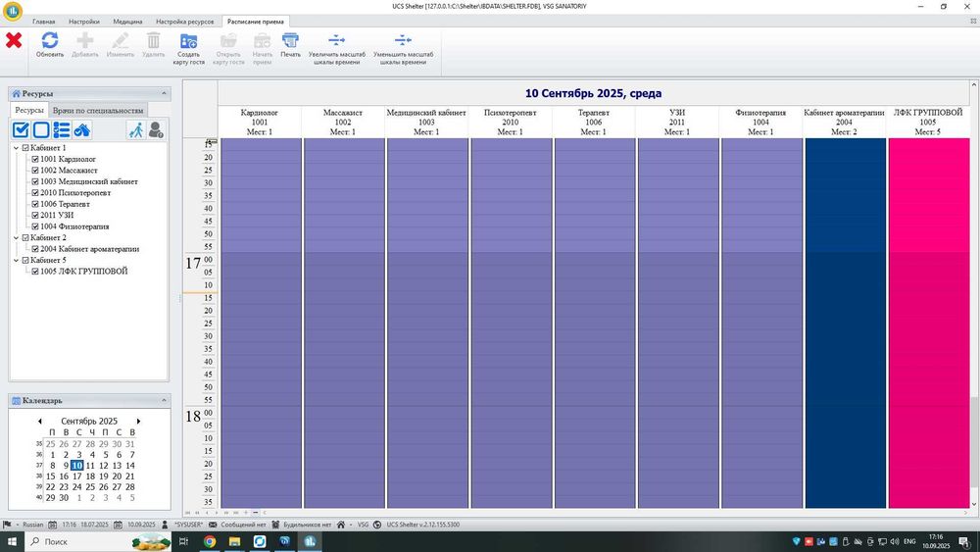Uncheck 2011 УЗИ resource
This screenshot has width=980, height=552.
point(35,216)
